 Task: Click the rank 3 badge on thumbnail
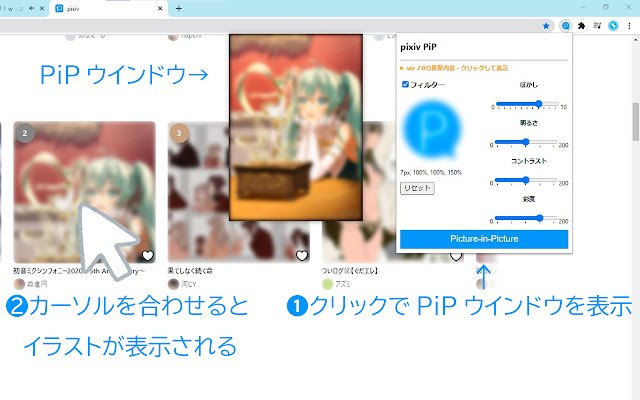pyautogui.click(x=179, y=133)
